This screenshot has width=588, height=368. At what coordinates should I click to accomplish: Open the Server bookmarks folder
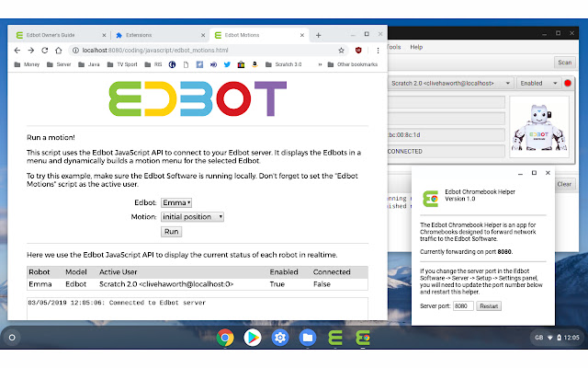pyautogui.click(x=59, y=64)
